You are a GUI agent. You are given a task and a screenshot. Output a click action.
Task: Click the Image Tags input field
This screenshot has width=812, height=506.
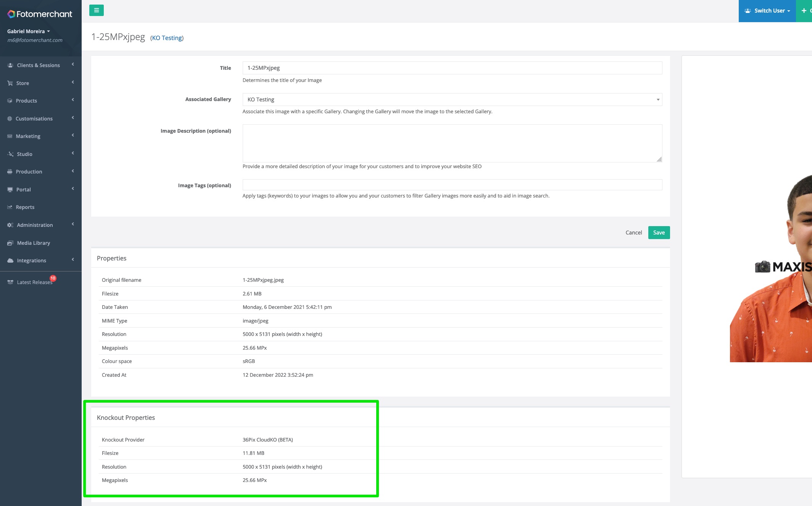click(452, 185)
